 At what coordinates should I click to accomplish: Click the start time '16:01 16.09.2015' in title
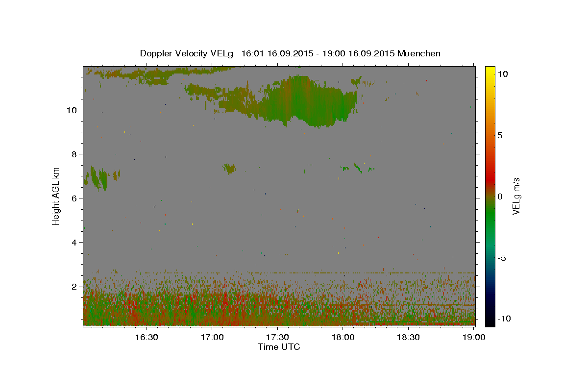point(278,53)
